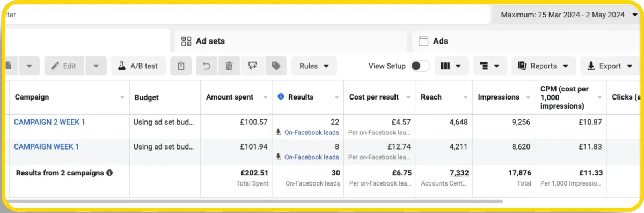Click the clipboard paste icon in toolbar

click(181, 66)
